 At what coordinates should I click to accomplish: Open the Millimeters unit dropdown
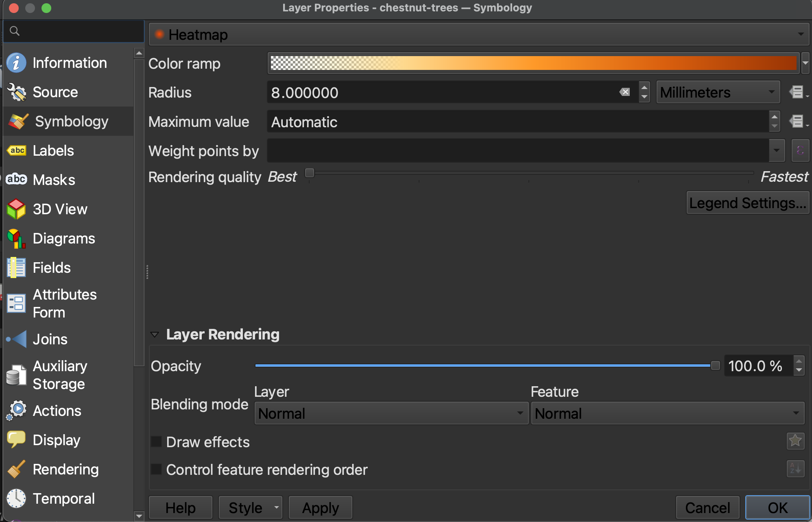pos(718,92)
